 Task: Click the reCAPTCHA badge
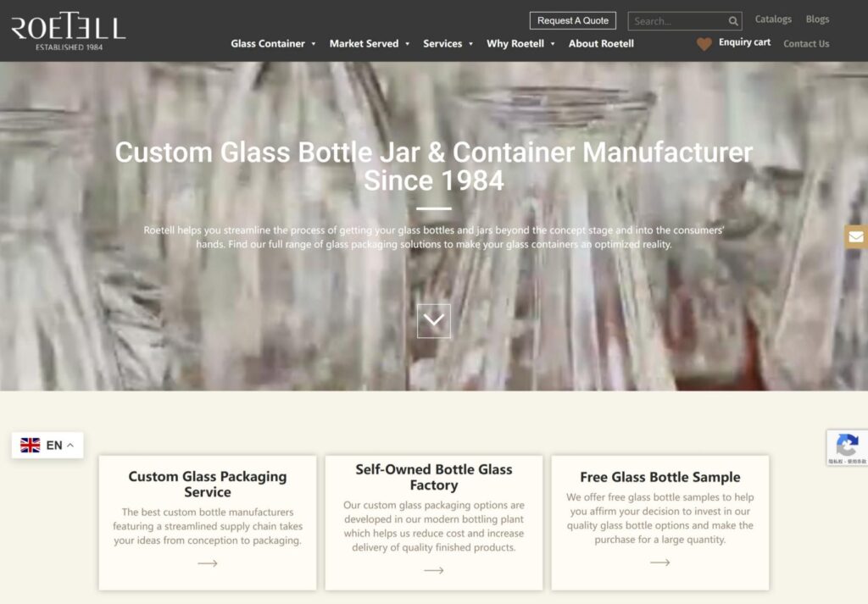click(847, 447)
